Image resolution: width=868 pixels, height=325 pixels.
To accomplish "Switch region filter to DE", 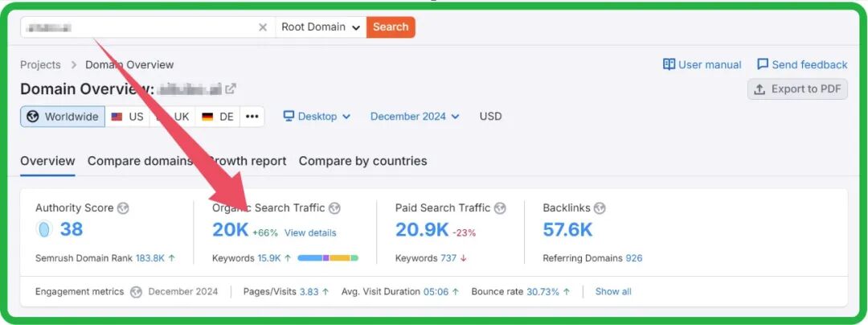I will pos(218,117).
